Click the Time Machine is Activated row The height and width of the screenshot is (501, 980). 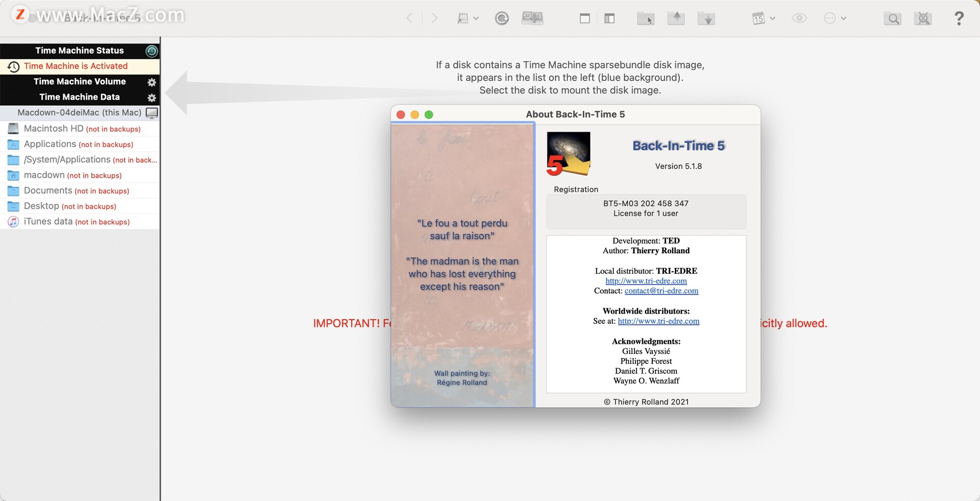tap(80, 66)
